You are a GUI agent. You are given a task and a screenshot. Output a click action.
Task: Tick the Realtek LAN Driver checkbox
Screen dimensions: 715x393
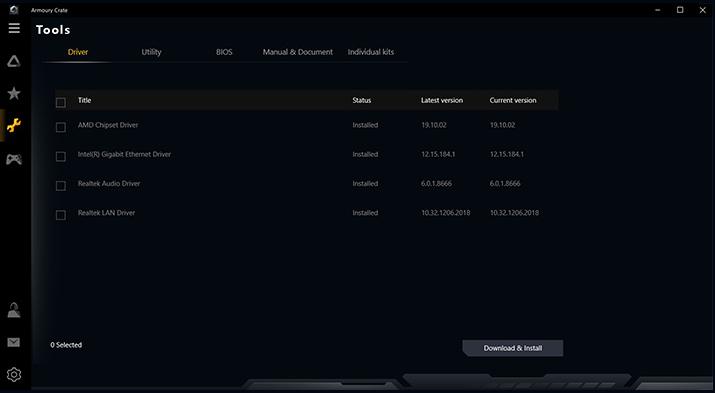click(61, 215)
